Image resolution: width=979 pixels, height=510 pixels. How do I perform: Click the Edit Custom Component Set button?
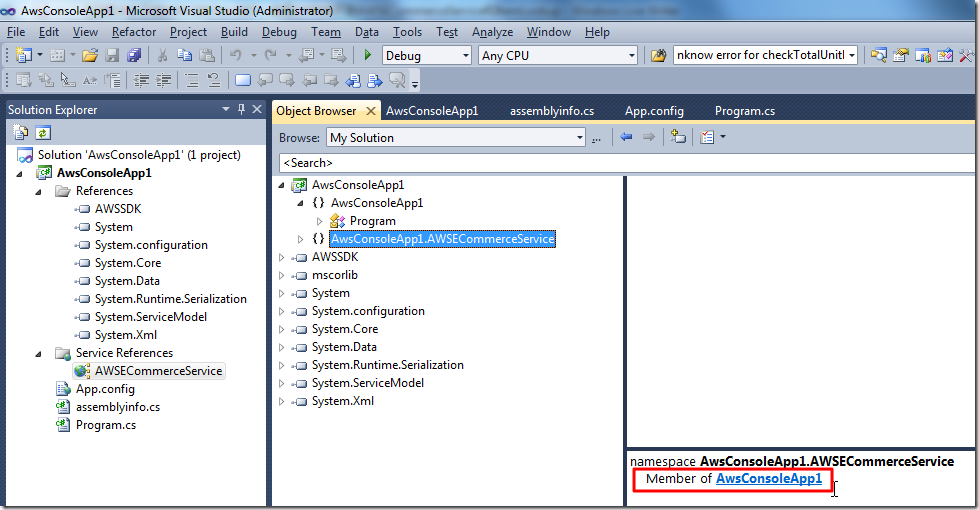tap(596, 138)
